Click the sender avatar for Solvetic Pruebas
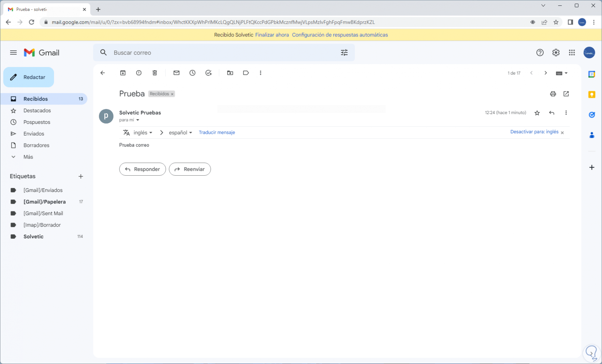The image size is (602, 364). coord(106,116)
